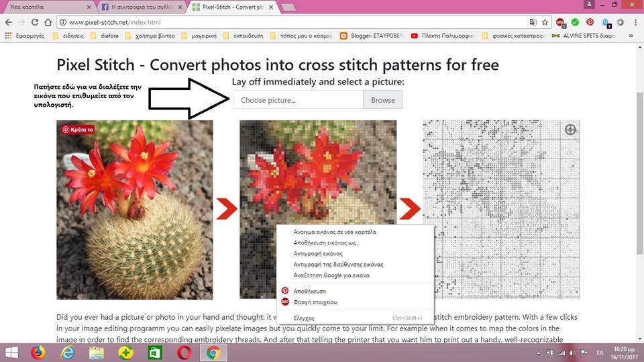644x362 pixels.
Task: Open the ειδήσεις bookmark folder
Action: click(68, 36)
